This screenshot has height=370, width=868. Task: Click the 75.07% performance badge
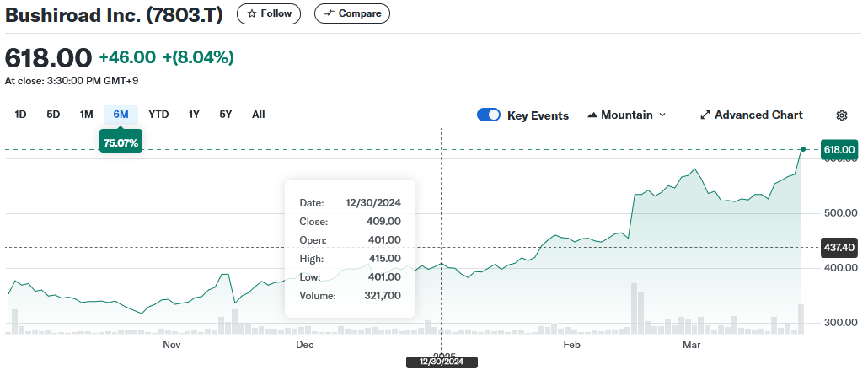click(121, 143)
